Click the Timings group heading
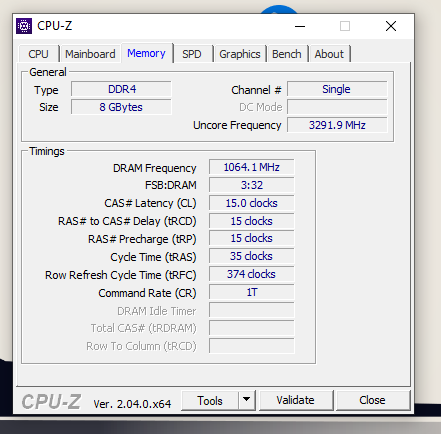This screenshot has width=441, height=434. (x=47, y=151)
